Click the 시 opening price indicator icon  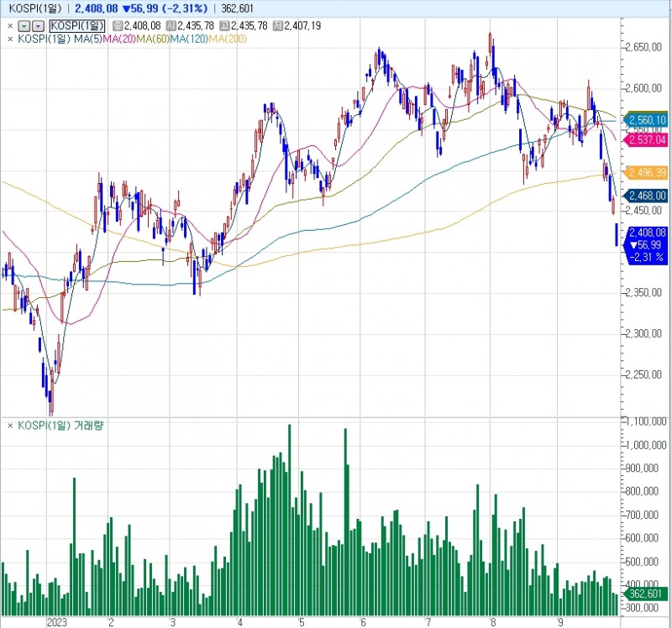(171, 26)
